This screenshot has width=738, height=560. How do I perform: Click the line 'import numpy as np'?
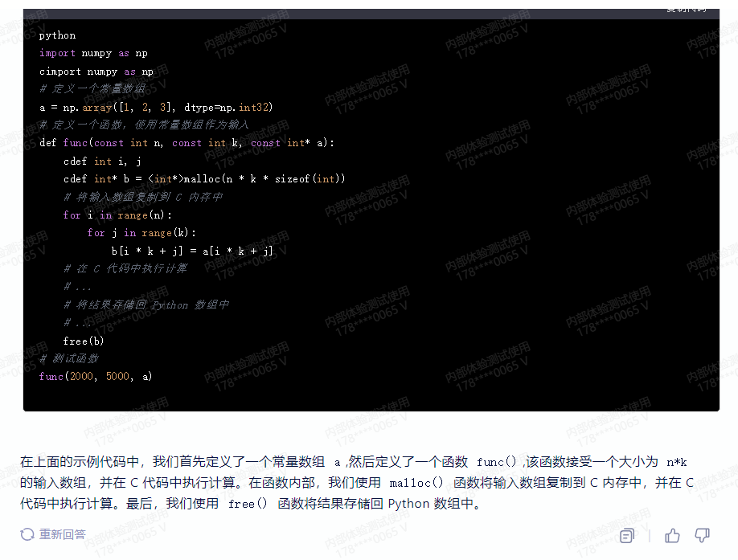click(x=93, y=53)
